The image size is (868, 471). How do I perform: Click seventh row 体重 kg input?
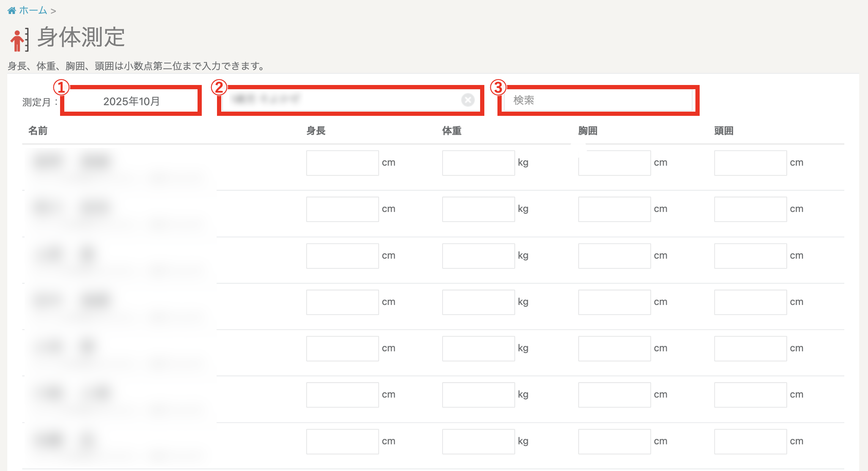[x=478, y=441]
